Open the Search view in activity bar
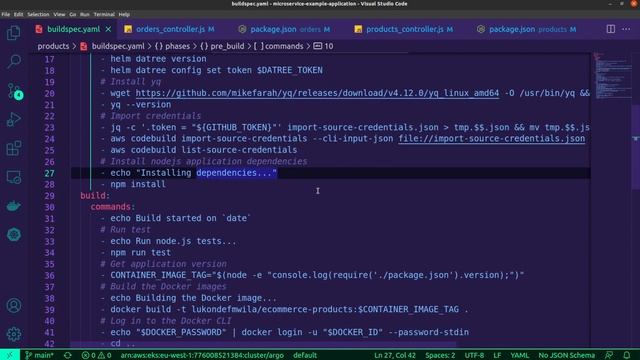 tap(13, 62)
